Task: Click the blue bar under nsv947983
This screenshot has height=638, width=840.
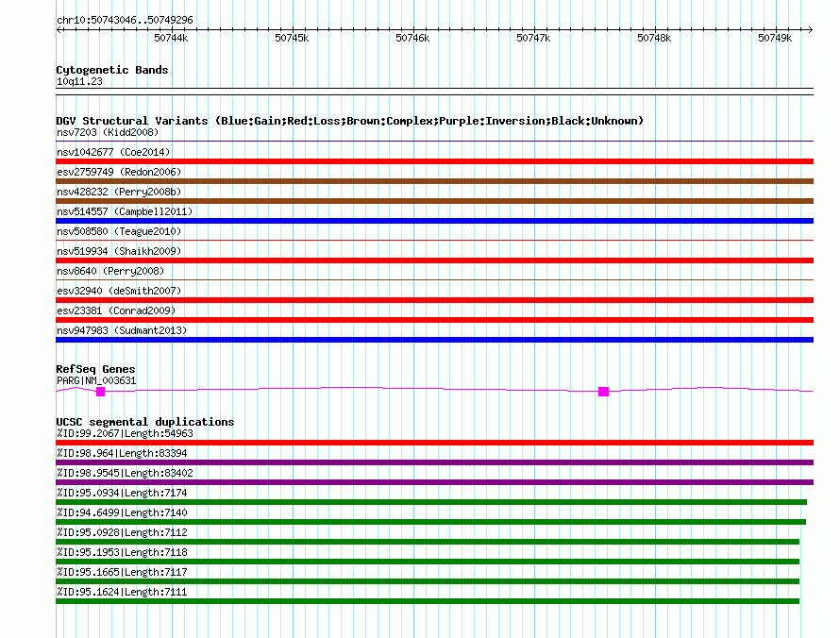Action: 434,340
